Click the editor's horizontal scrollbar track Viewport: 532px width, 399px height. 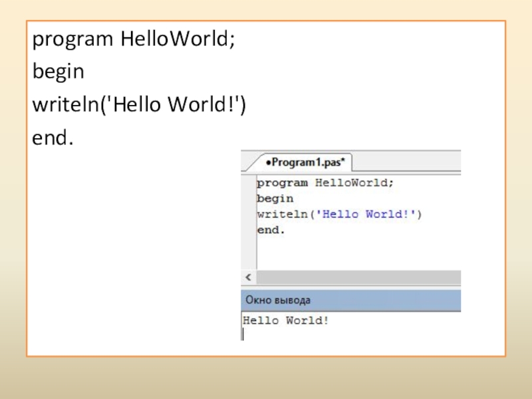pos(358,277)
